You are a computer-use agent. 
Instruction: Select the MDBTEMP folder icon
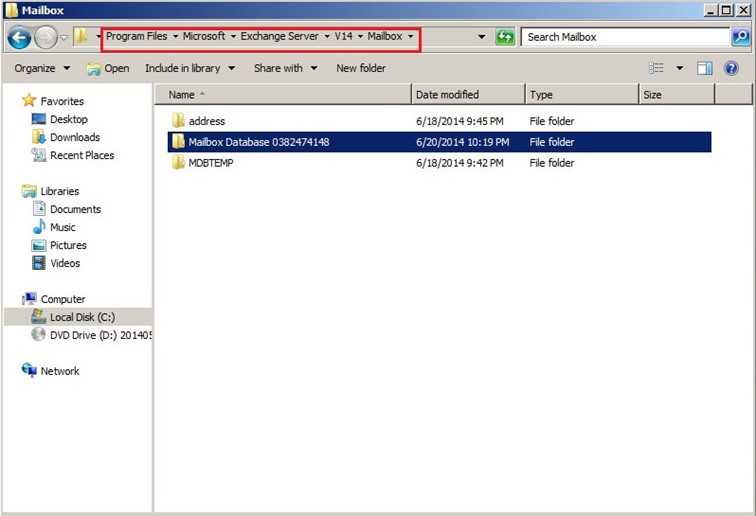point(178,163)
